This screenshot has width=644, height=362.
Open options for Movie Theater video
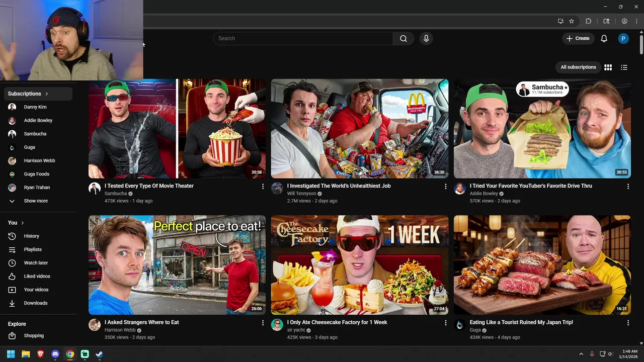click(263, 187)
